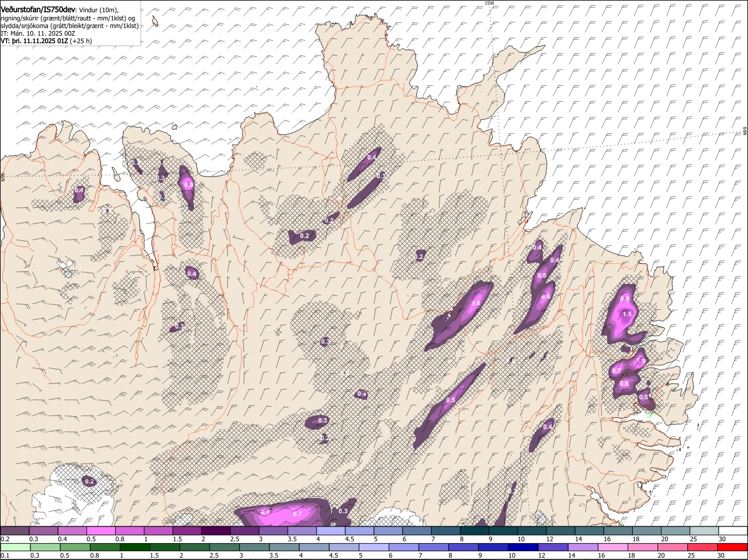This screenshot has width=748, height=560.
Task: Pick the red swatch at 30, lower legend
Action: (733, 547)
